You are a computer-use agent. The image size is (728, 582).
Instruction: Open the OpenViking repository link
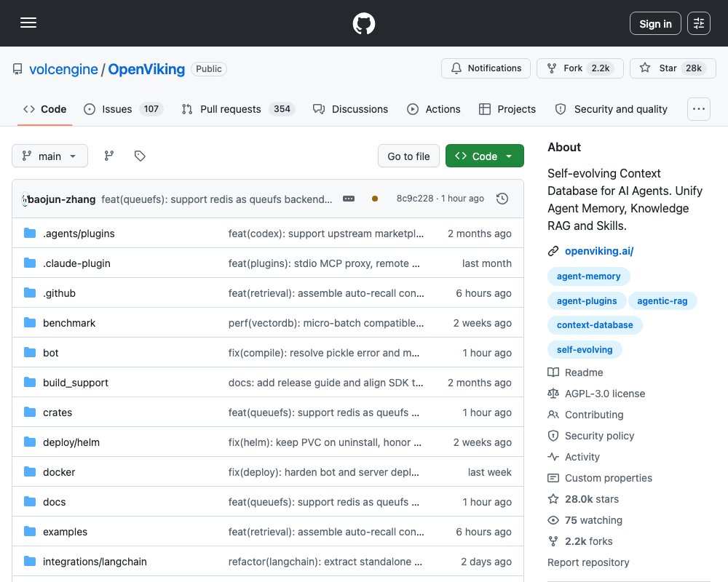[146, 69]
